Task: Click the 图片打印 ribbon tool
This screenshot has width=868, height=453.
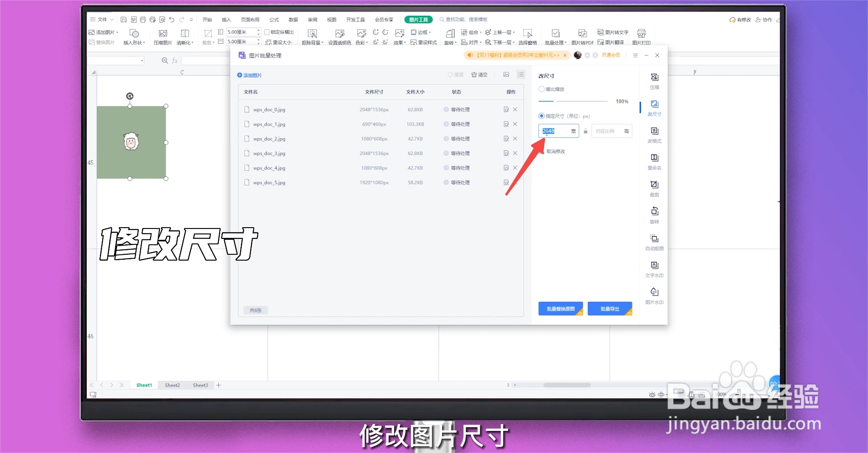Action: click(x=641, y=37)
